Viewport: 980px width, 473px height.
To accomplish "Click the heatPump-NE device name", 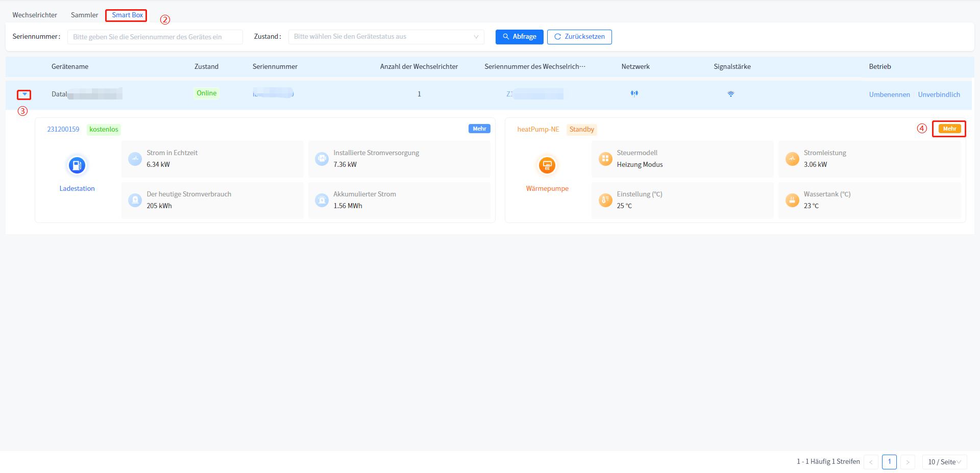I will (x=538, y=129).
